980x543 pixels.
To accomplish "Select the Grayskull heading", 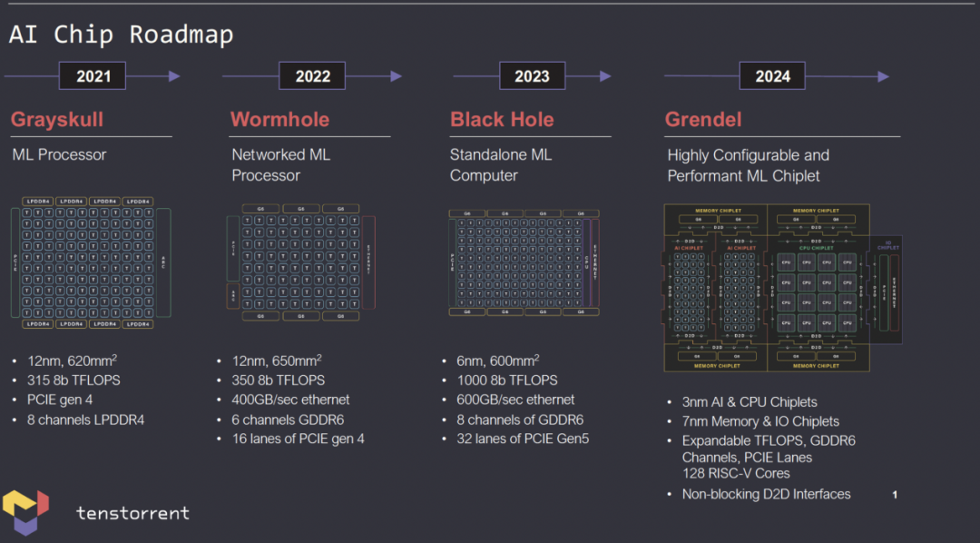I will 57,120.
